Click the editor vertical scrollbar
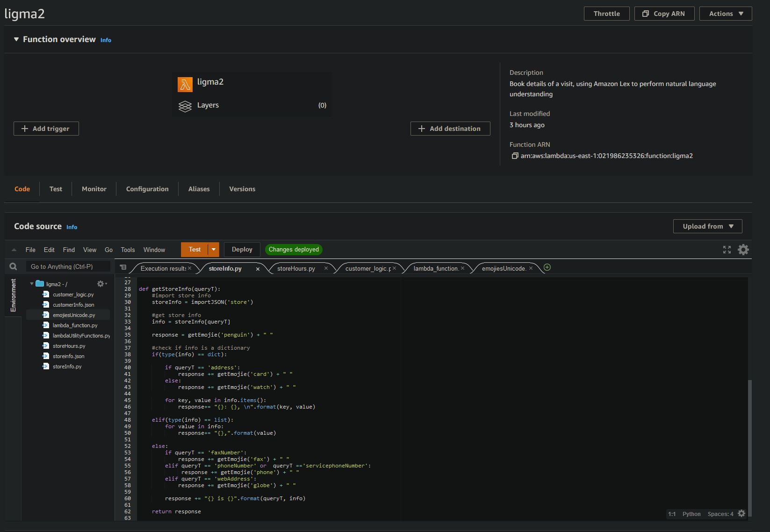Screen dimensions: 770x532 click(750, 448)
